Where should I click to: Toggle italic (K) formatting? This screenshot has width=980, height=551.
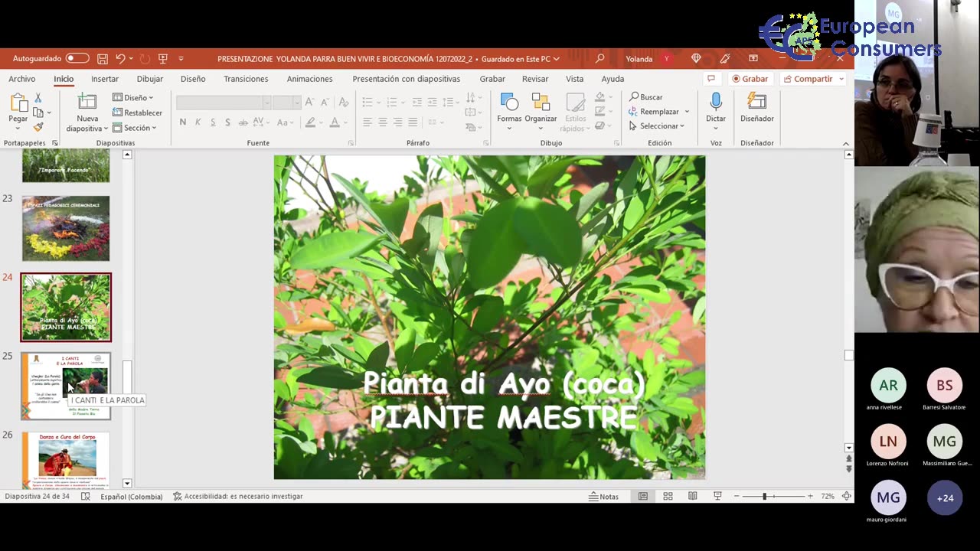pos(198,122)
